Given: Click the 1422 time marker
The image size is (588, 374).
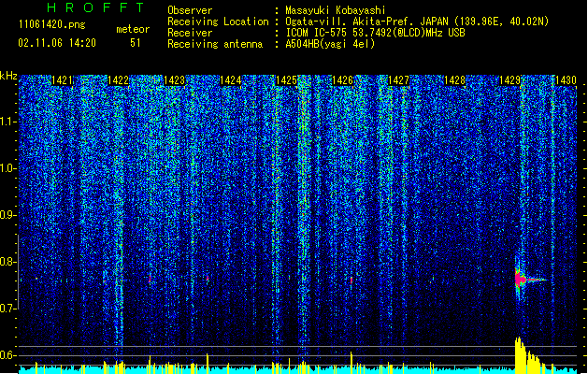Looking at the screenshot, I should click(x=118, y=80).
